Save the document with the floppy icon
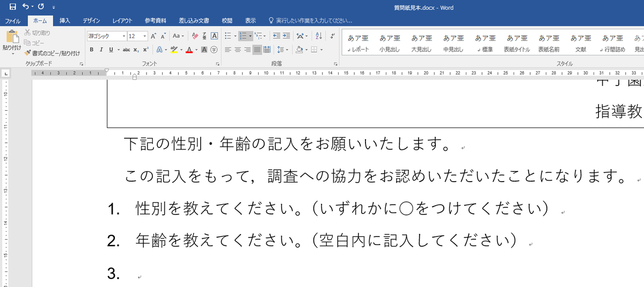 12,6
